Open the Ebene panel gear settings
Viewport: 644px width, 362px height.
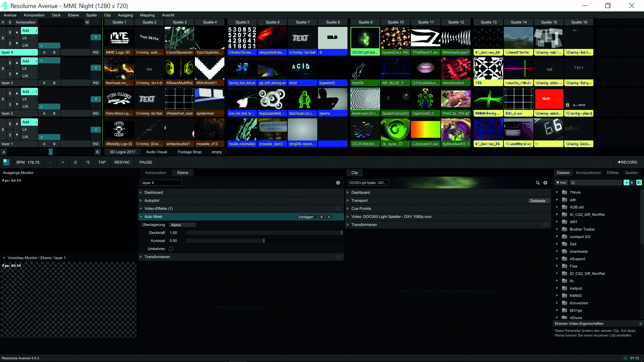(338, 183)
